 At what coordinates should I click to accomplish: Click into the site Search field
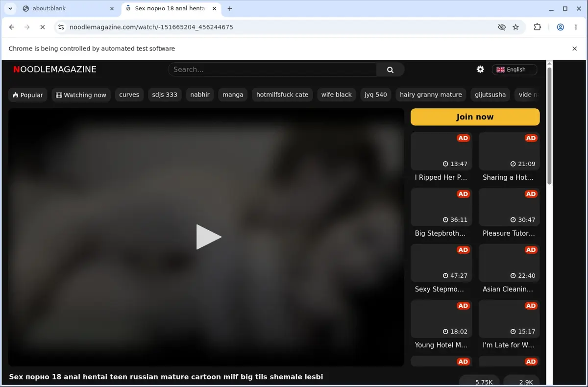click(x=272, y=70)
